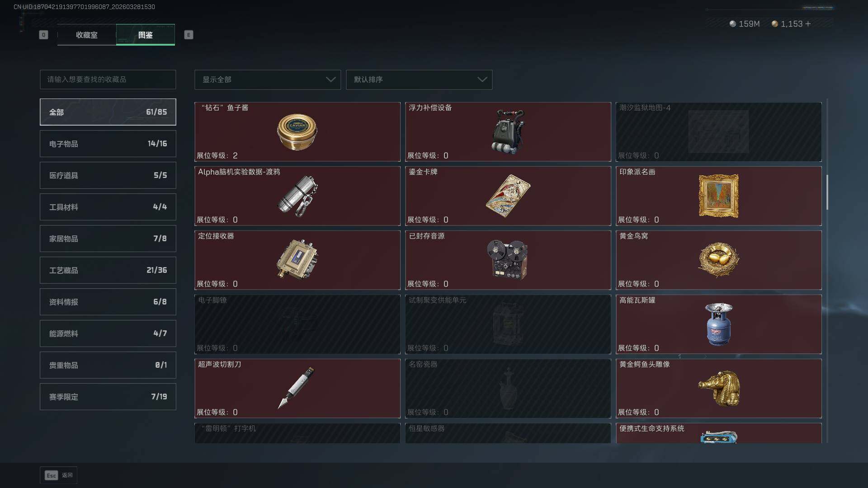The height and width of the screenshot is (488, 868).
Task: Choose the 高能瓦斯罐 gas canister icon
Action: 719,324
